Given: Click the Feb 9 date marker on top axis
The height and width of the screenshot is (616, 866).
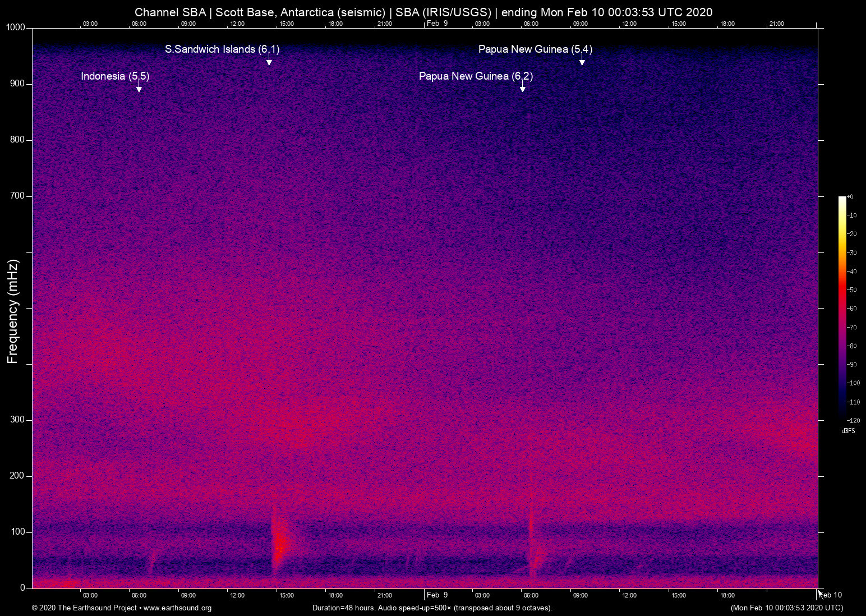Looking at the screenshot, I should (x=437, y=24).
